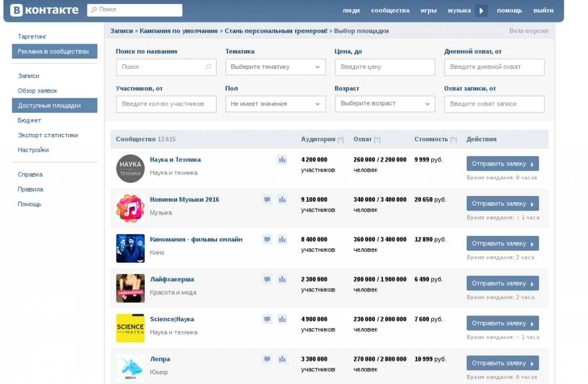
Task: Open Таргетинг section in sidebar
Action: pyautogui.click(x=32, y=36)
